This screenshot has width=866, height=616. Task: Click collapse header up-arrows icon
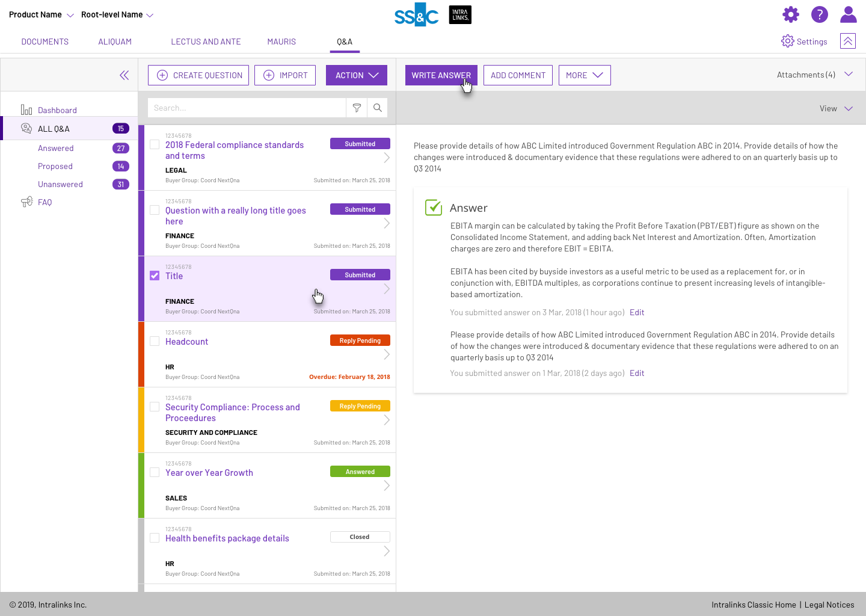pos(848,41)
